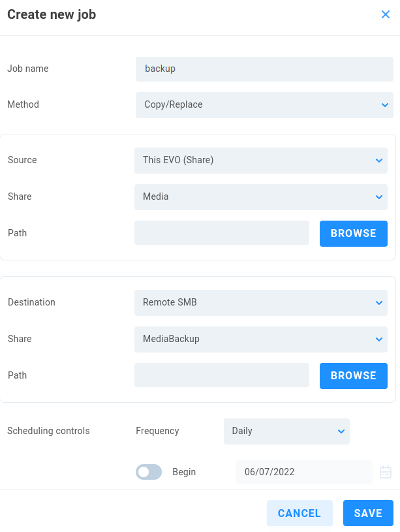The width and height of the screenshot is (400, 532).
Task: Toggle the Begin date switch
Action: click(x=149, y=472)
